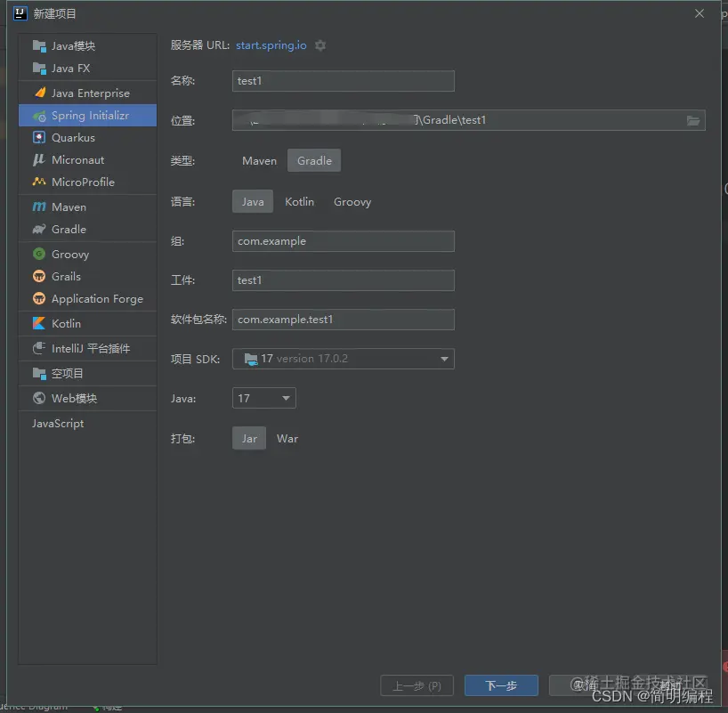Click the Maven m icon
This screenshot has width=728, height=713.
pos(39,207)
